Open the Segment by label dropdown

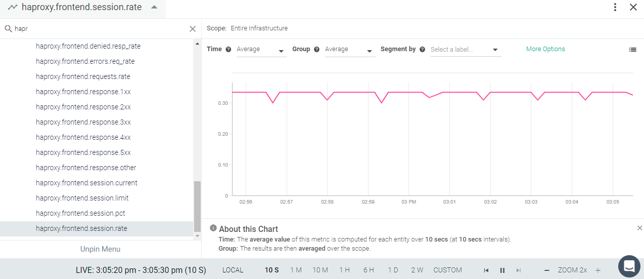click(x=465, y=50)
